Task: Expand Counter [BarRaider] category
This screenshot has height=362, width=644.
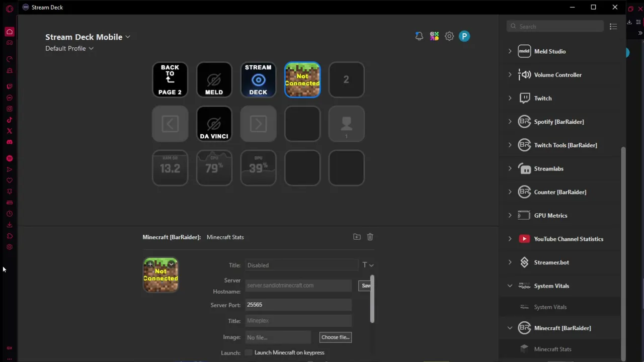Action: tap(510, 192)
